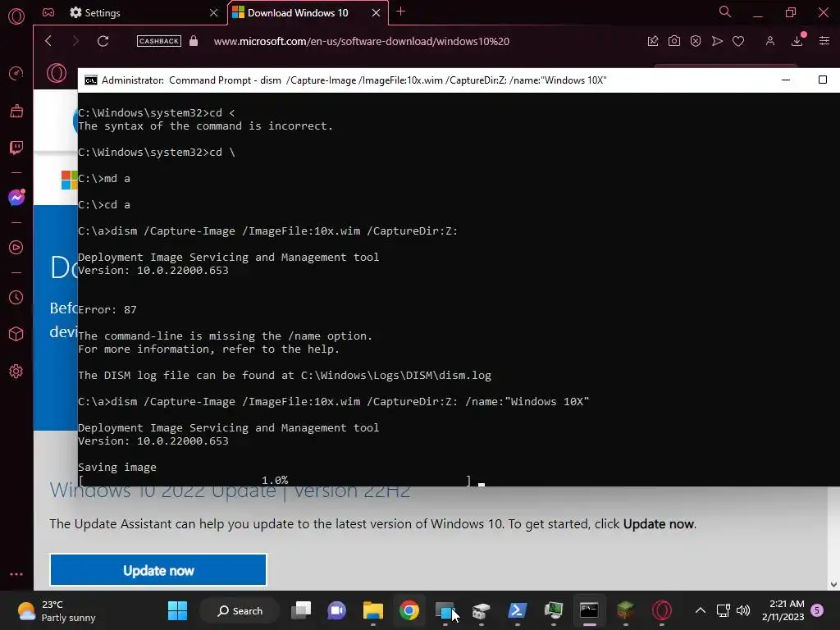Open clock showing 2:21 AM
The width and height of the screenshot is (840, 630).
(x=783, y=610)
